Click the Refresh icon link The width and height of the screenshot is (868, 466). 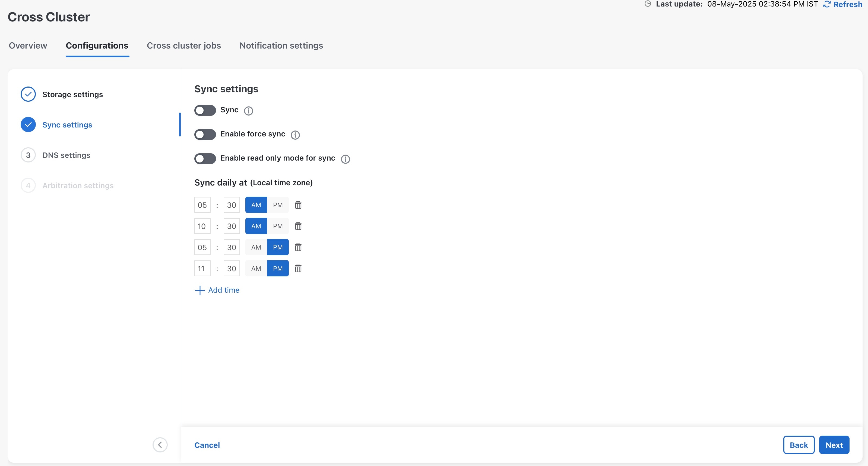(x=827, y=4)
